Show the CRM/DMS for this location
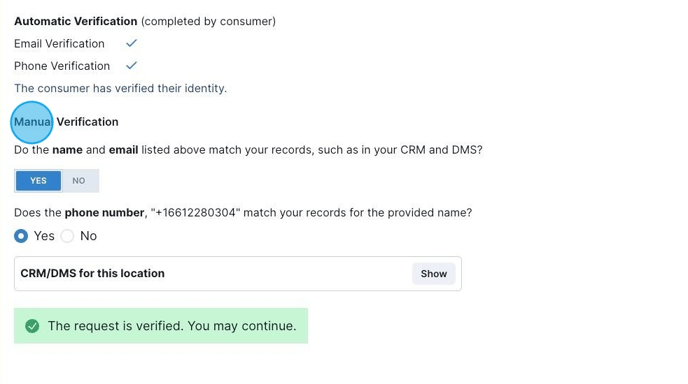 pyautogui.click(x=434, y=274)
